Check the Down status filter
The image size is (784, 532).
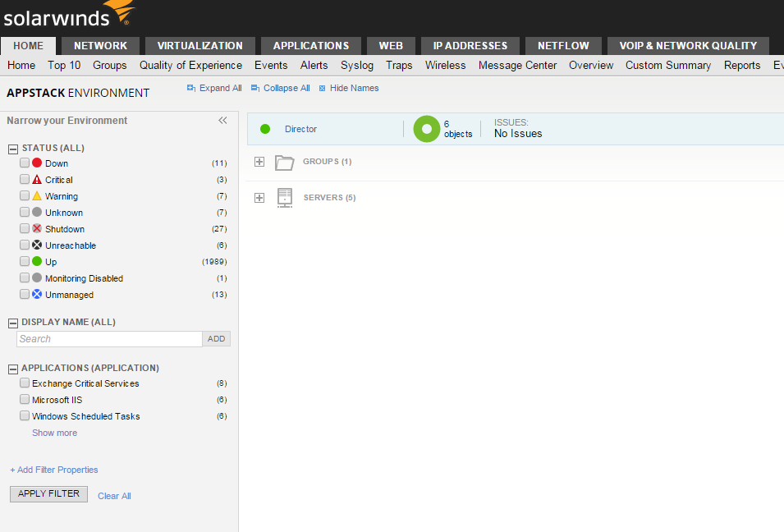25,163
